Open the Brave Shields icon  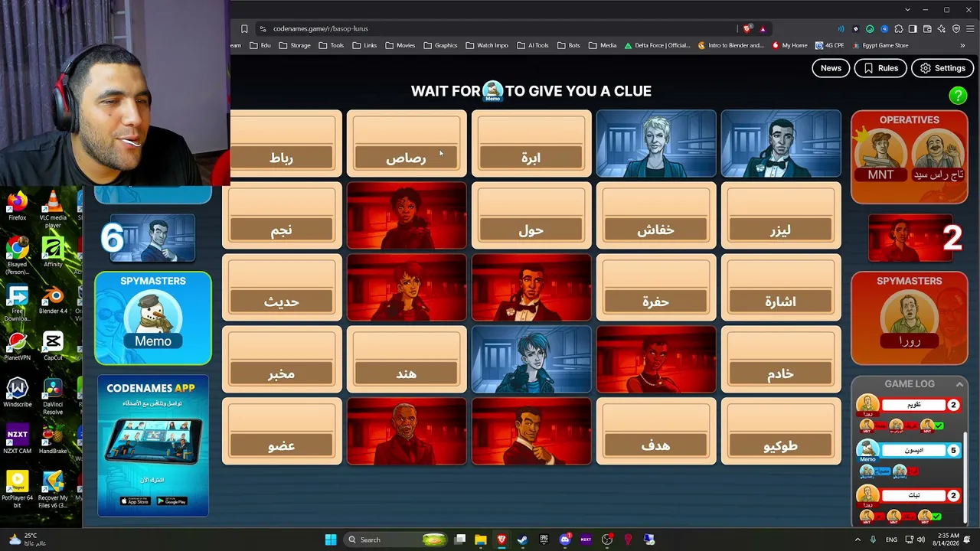pos(747,29)
